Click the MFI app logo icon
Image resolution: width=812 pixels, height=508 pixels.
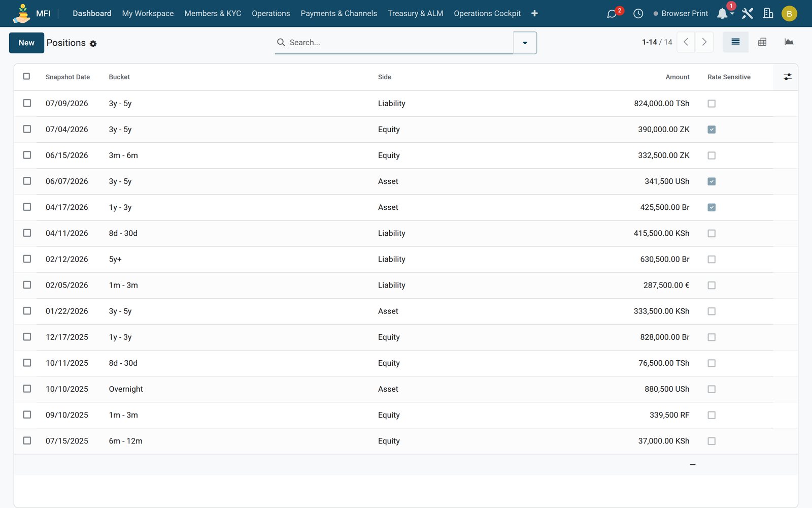(x=22, y=14)
